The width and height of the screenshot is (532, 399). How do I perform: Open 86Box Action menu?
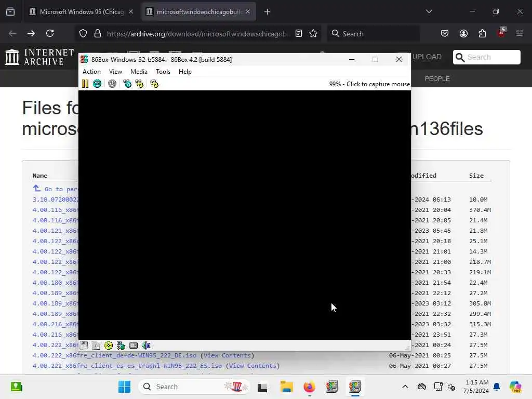point(91,72)
